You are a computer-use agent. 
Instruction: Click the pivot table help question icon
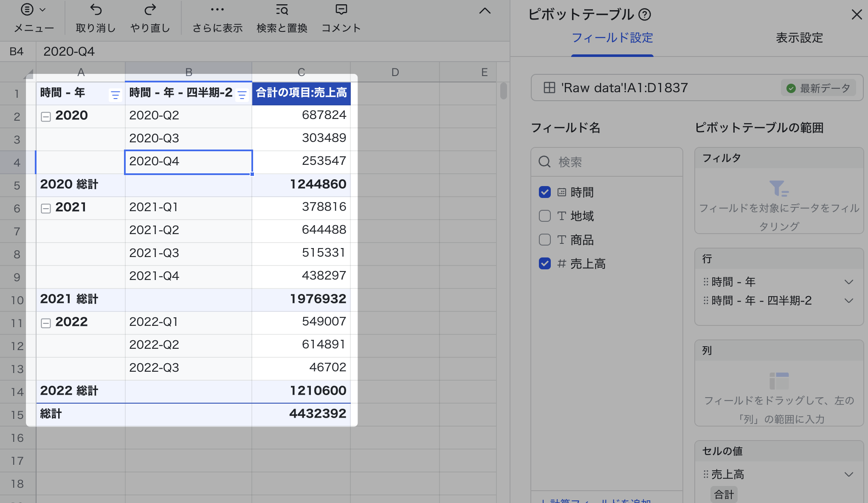[x=645, y=15]
